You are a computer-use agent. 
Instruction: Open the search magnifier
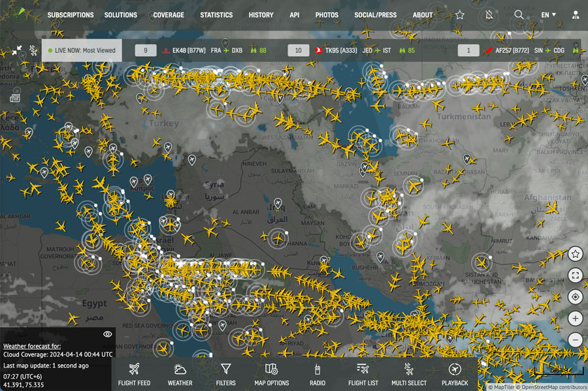pos(519,14)
